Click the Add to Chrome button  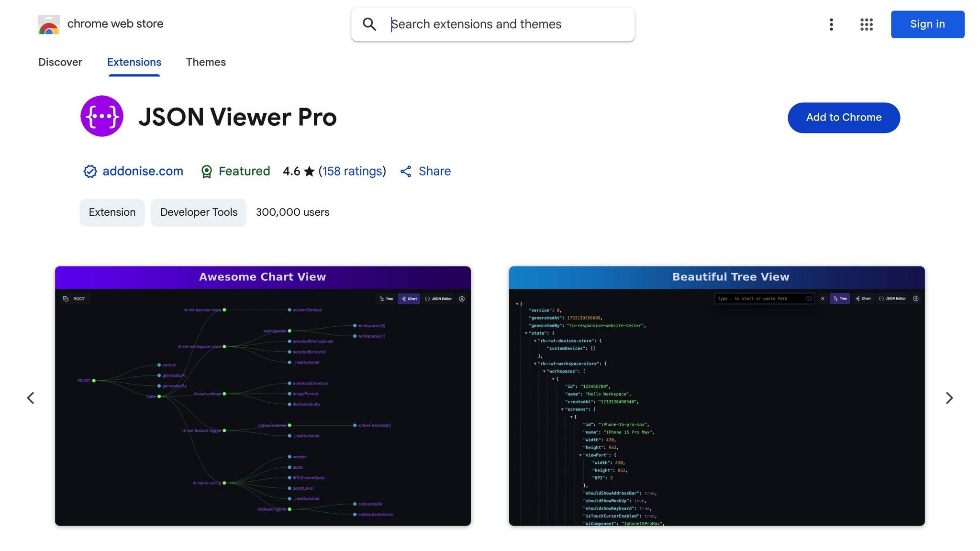pyautogui.click(x=844, y=118)
